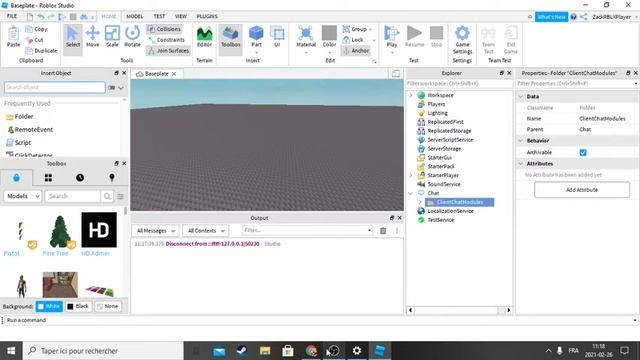This screenshot has width=640, height=360.
Task: Collapse the Data properties section
Action: pyautogui.click(x=520, y=97)
